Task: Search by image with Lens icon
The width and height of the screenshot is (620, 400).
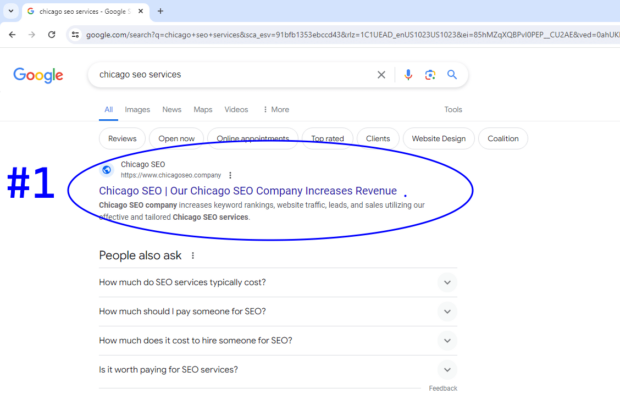Action: [x=430, y=75]
